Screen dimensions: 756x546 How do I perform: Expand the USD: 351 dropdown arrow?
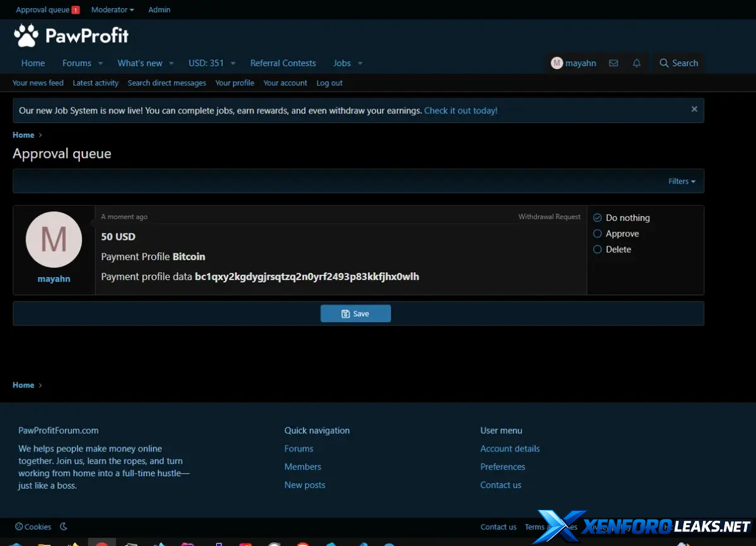(x=233, y=64)
